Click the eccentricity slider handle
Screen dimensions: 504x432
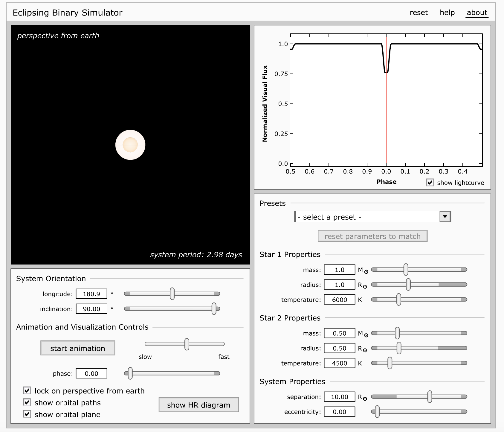point(377,412)
